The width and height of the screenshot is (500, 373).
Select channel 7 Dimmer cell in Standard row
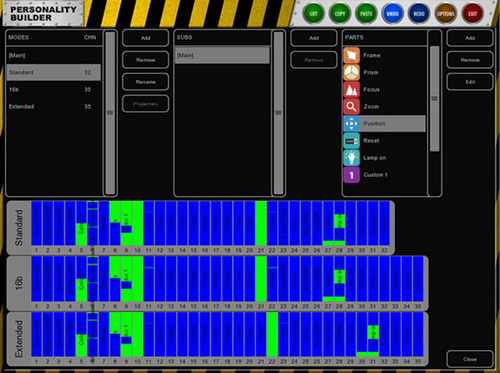104,223
